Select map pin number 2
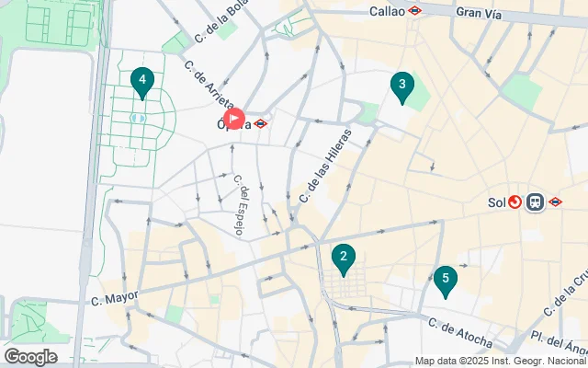The height and width of the screenshot is (368, 588). pyautogui.click(x=343, y=259)
